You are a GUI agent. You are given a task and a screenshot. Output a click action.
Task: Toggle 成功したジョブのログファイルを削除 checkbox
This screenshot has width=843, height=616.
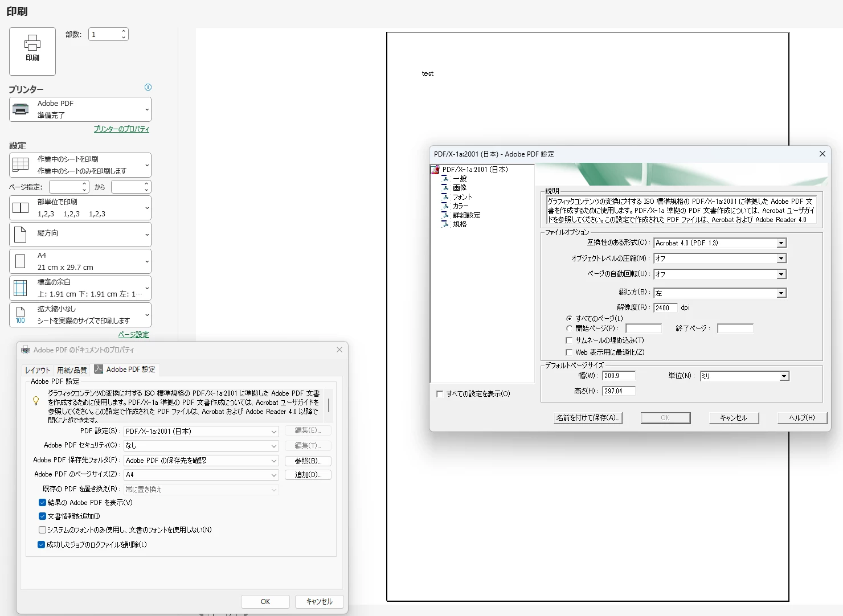(x=42, y=545)
